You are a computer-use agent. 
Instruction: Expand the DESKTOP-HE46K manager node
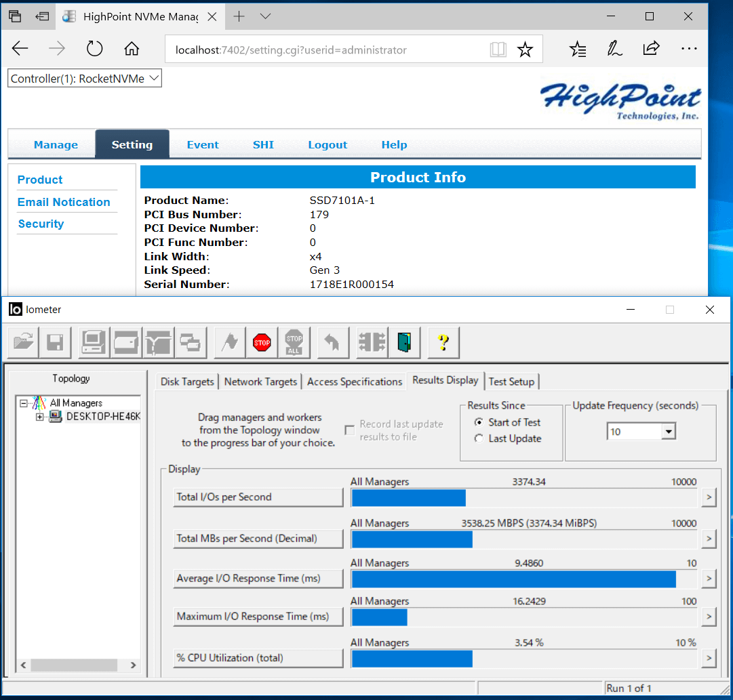(x=40, y=417)
